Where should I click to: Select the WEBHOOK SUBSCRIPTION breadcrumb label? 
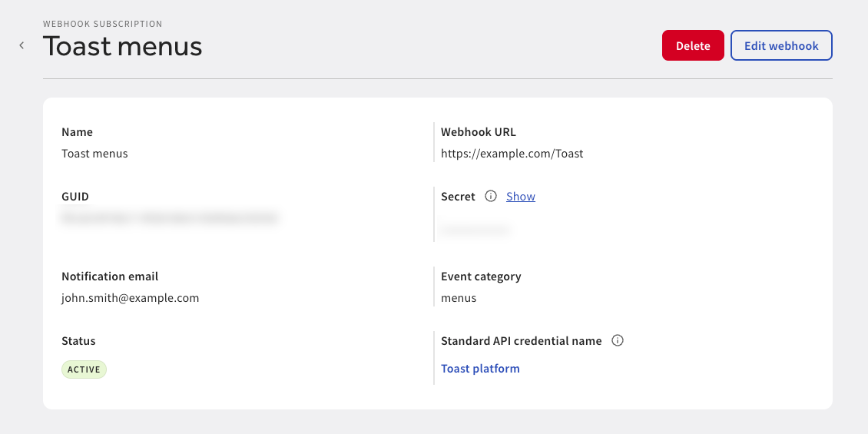point(102,24)
